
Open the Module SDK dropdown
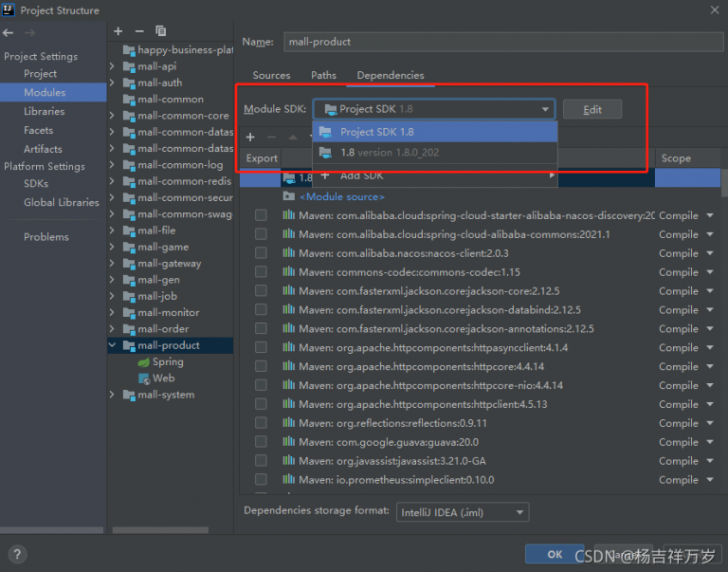click(434, 109)
